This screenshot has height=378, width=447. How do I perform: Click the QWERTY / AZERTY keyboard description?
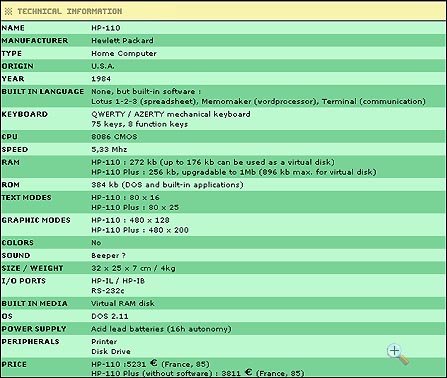coord(171,114)
